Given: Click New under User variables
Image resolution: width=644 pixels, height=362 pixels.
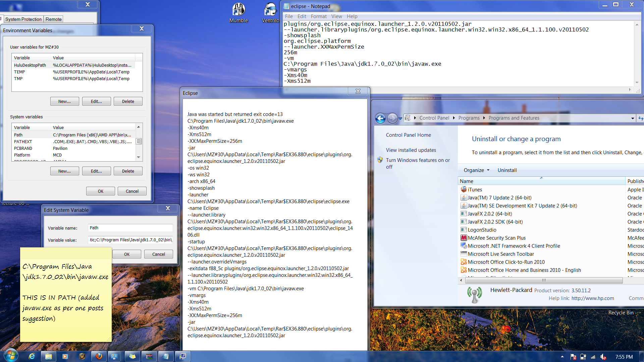Looking at the screenshot, I should click(64, 101).
